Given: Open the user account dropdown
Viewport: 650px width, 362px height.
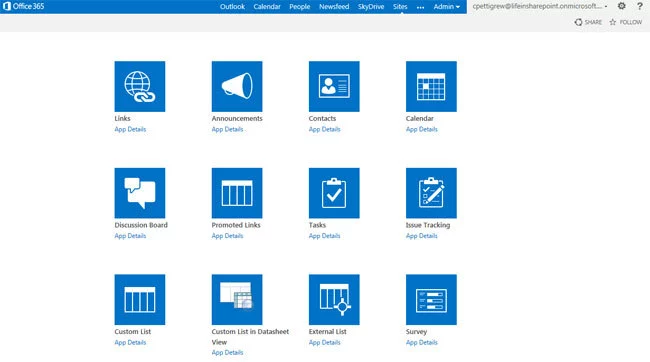Looking at the screenshot, I should click(x=540, y=6).
